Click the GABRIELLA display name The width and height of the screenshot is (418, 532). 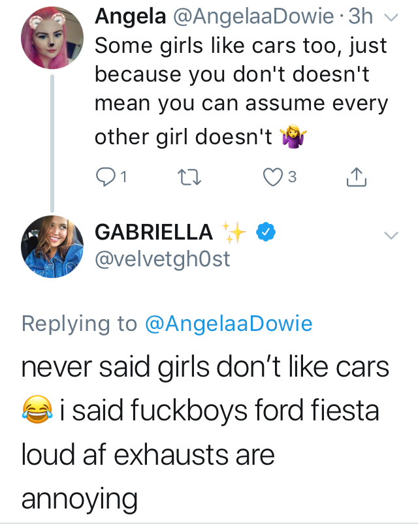point(154,232)
